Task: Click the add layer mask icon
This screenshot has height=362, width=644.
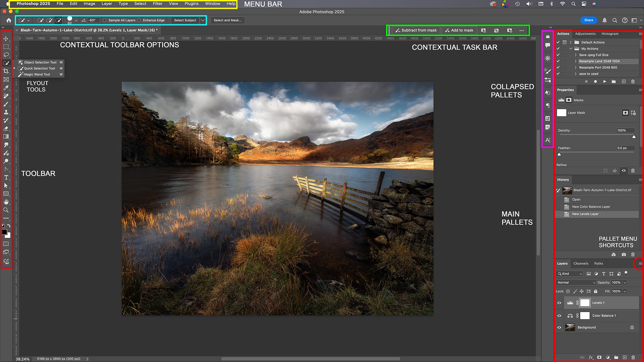Action: tap(599, 357)
